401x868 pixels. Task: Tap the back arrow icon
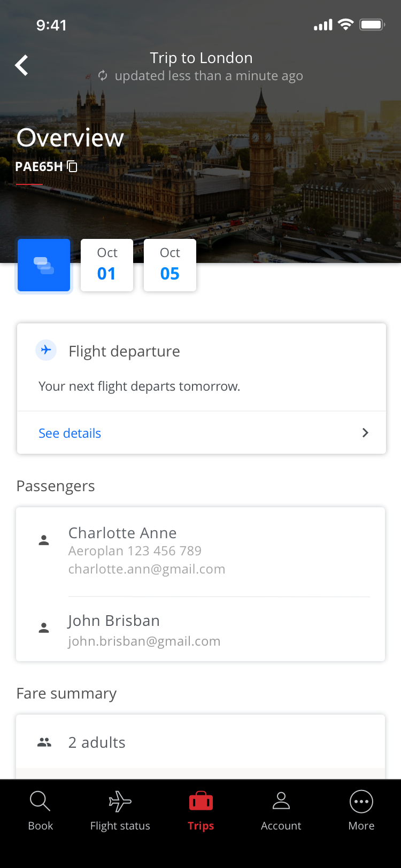[22, 66]
